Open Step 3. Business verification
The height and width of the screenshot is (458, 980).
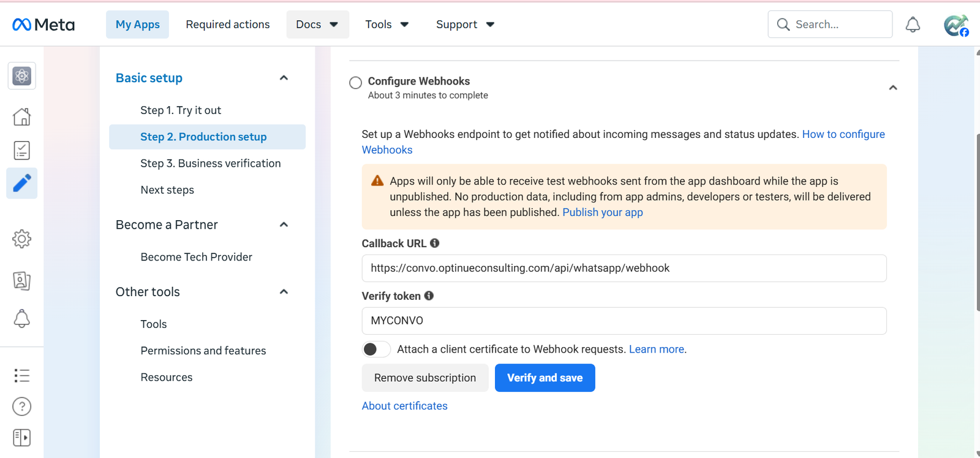[x=211, y=164]
